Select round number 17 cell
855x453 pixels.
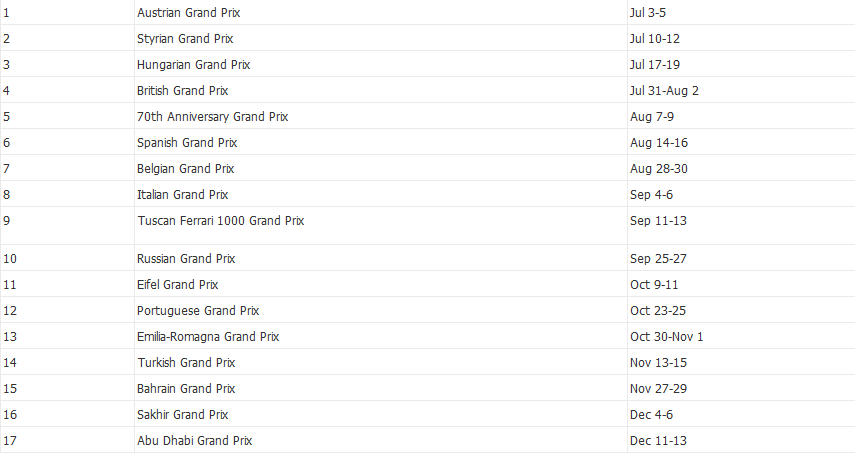click(10, 441)
